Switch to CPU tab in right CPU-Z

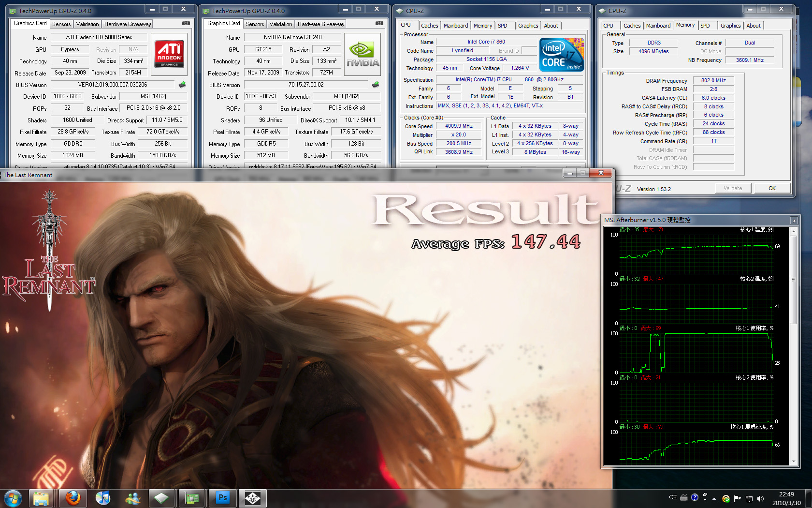pos(608,26)
